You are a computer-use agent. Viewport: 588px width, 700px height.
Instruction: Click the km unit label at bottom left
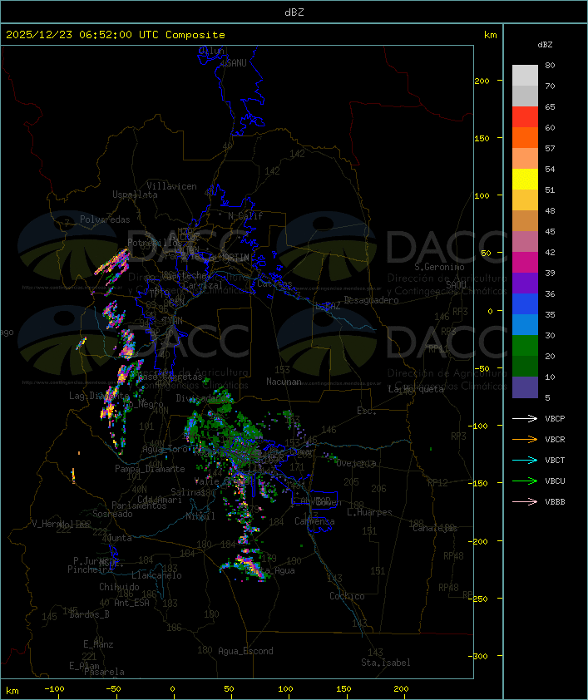click(12, 691)
